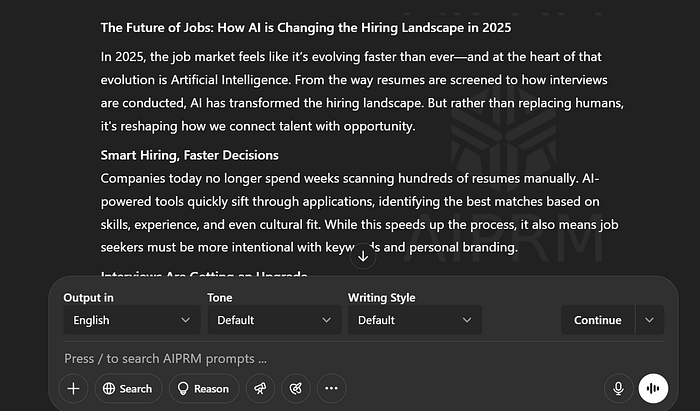The width and height of the screenshot is (700, 411).
Task: Toggle the Reason lightbulb button
Action: coord(203,389)
